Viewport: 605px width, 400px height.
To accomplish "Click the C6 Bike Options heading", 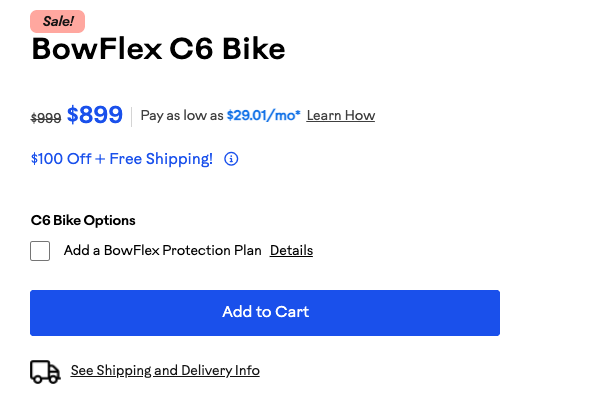I will coord(83,220).
